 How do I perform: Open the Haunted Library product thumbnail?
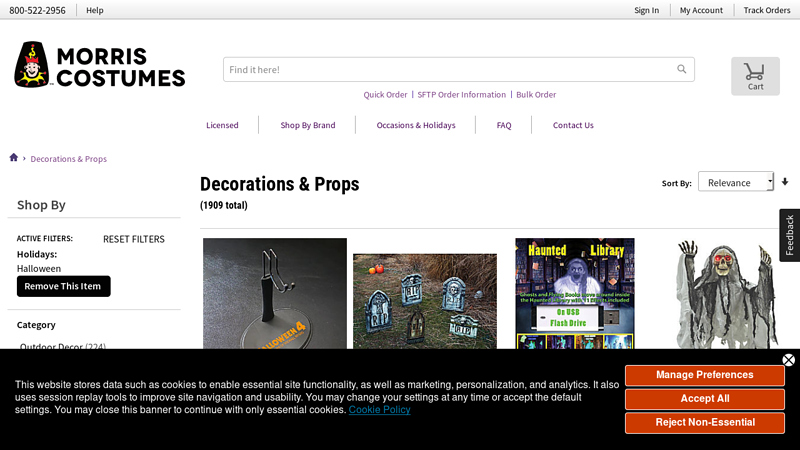pyautogui.click(x=575, y=293)
